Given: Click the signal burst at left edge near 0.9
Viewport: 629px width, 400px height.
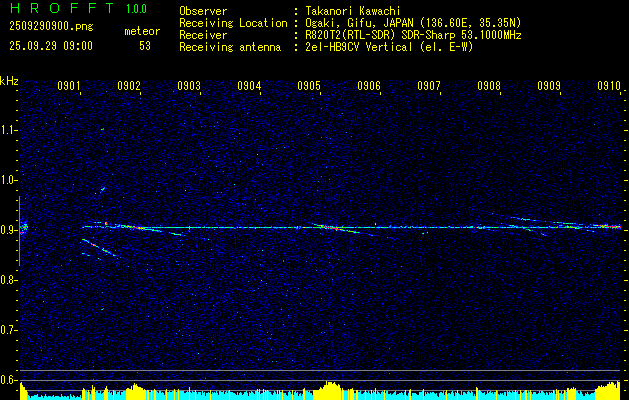Looking at the screenshot, I should tap(24, 228).
